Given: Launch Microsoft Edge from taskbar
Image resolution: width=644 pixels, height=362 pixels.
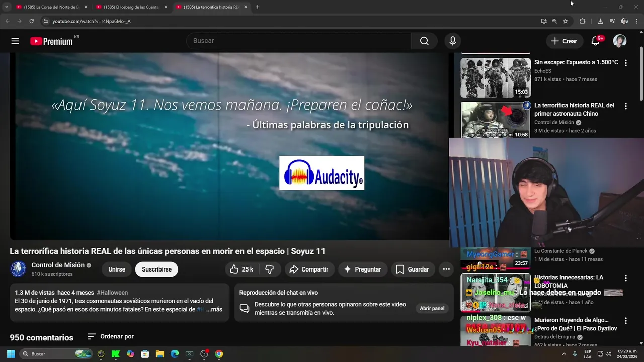Looking at the screenshot, I should [x=175, y=354].
